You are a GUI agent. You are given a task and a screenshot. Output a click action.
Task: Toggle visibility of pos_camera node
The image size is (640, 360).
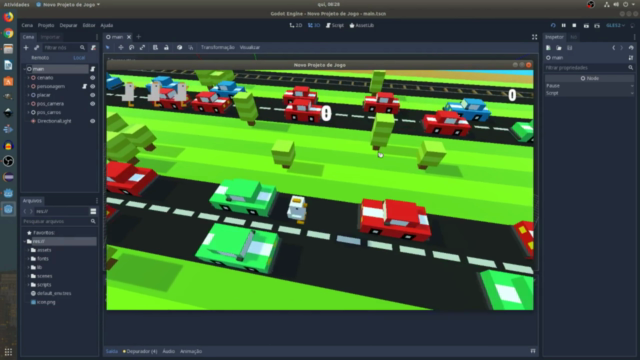93,104
